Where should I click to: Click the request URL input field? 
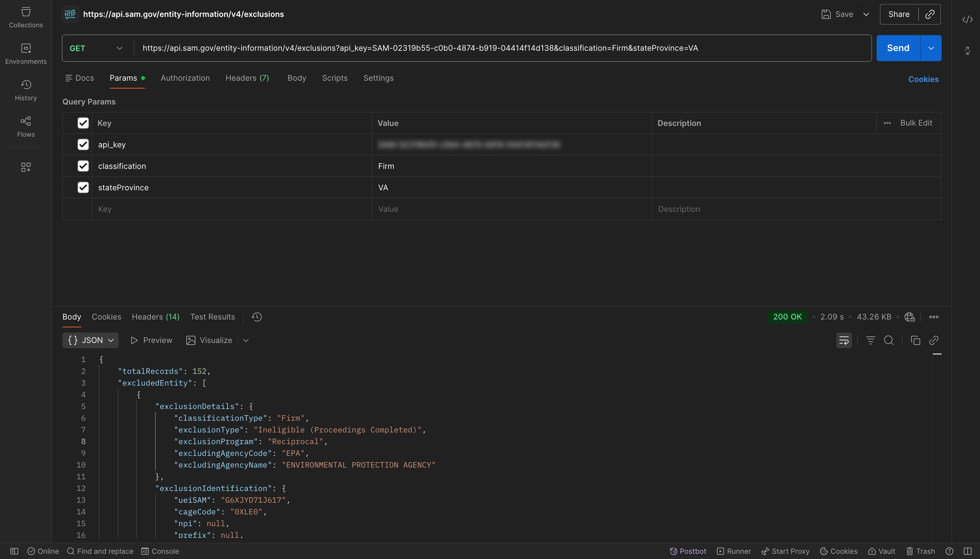(x=502, y=48)
